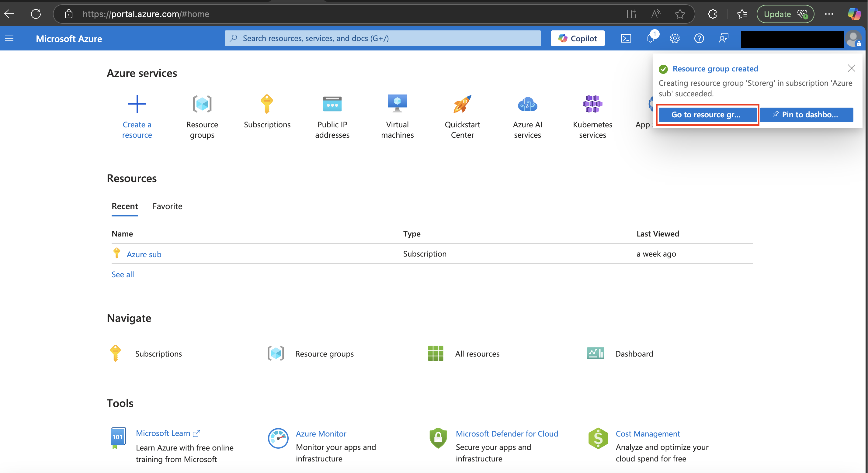
Task: Click the Microsoft Azure home title
Action: 69,38
